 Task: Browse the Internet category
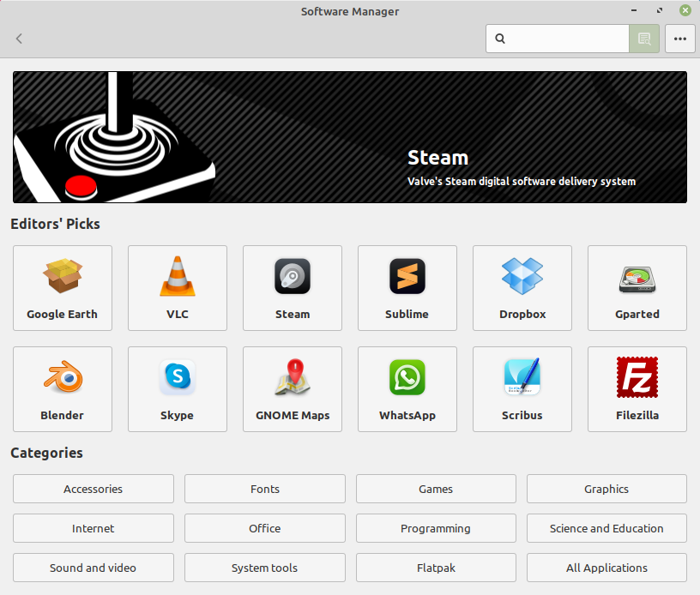(x=94, y=528)
